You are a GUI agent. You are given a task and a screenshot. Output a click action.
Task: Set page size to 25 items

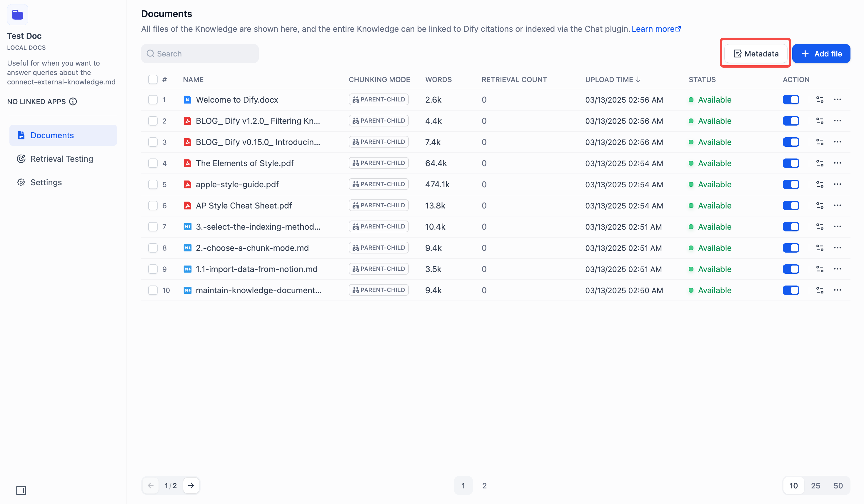815,485
